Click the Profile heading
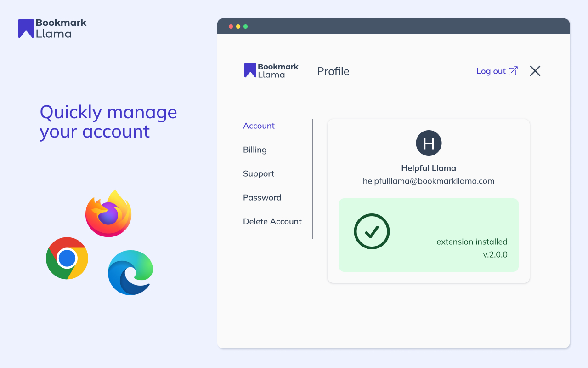588x368 pixels. 333,71
